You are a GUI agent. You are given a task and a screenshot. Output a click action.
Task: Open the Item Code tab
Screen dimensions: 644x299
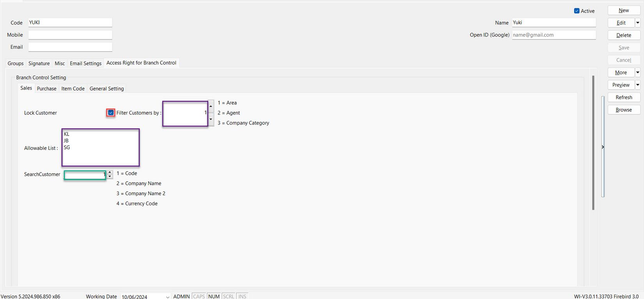tap(73, 89)
